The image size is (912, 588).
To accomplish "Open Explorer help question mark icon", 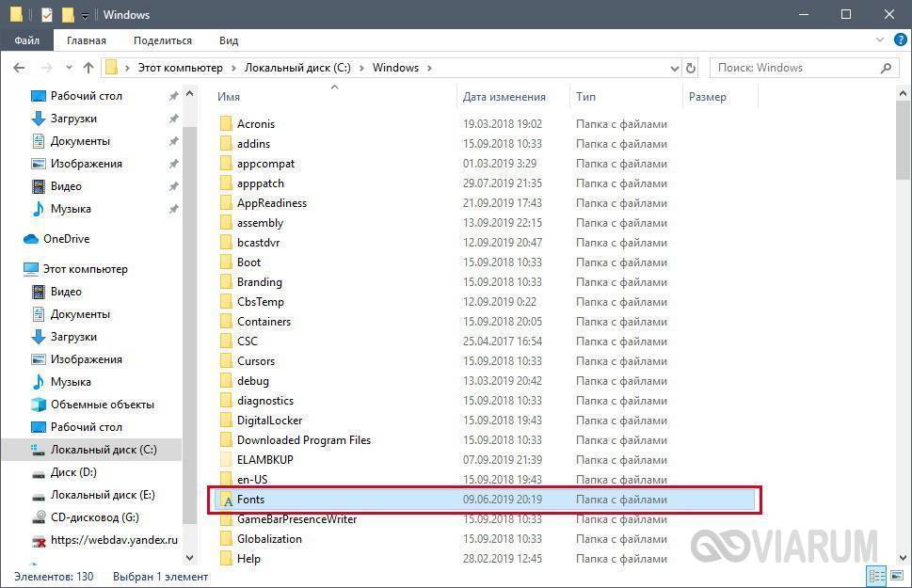I will 900,40.
